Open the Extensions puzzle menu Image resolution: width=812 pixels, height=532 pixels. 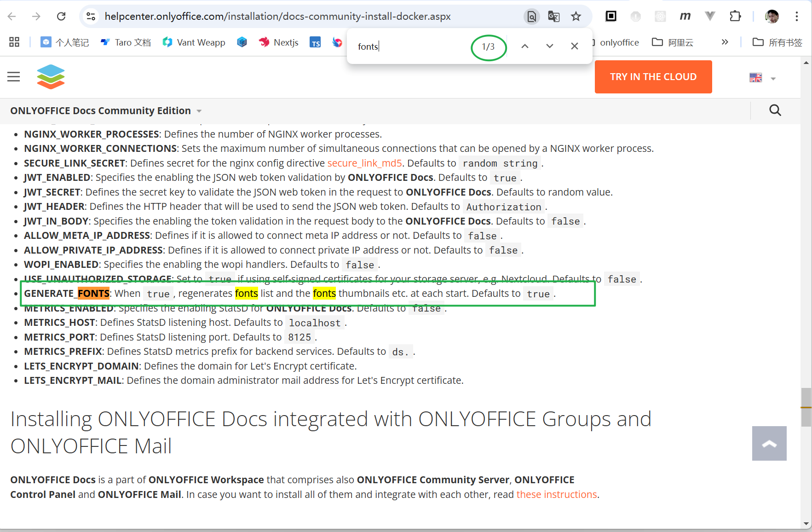coord(735,17)
